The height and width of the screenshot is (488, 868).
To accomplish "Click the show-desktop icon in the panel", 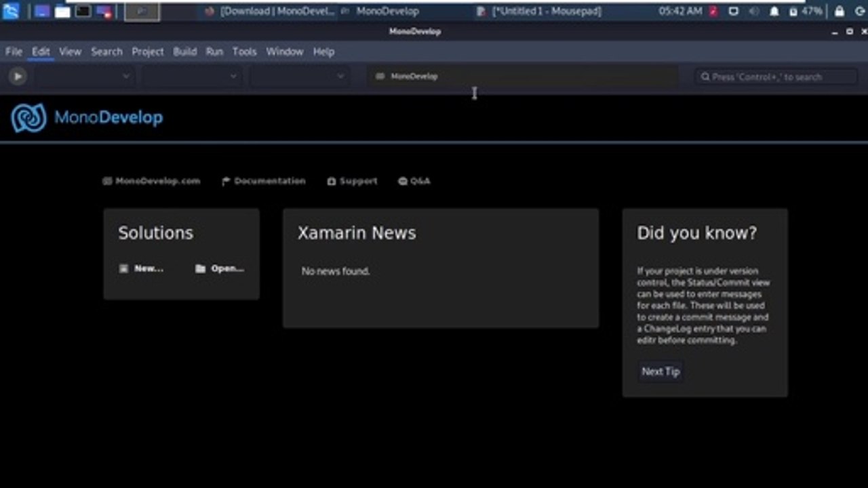I will click(42, 11).
